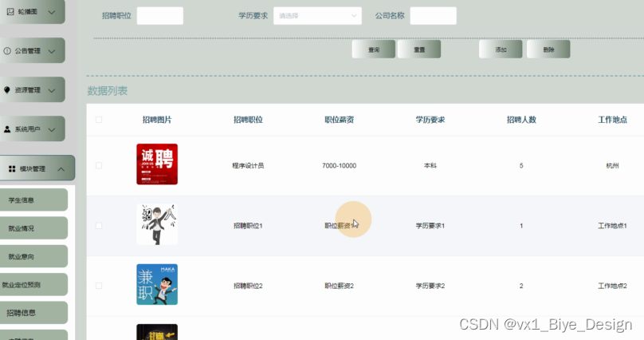The width and height of the screenshot is (644, 340).
Task: Click the 工作地点2 cell
Action: pyautogui.click(x=612, y=286)
